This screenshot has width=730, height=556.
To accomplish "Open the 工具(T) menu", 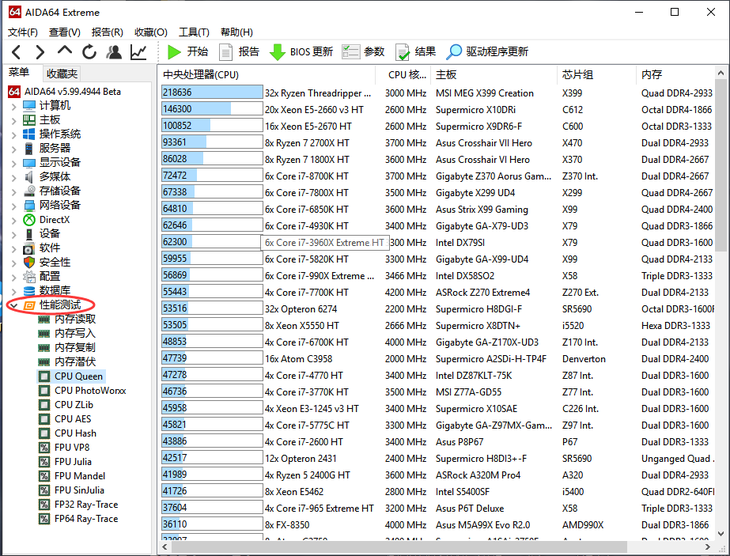I will click(x=194, y=32).
